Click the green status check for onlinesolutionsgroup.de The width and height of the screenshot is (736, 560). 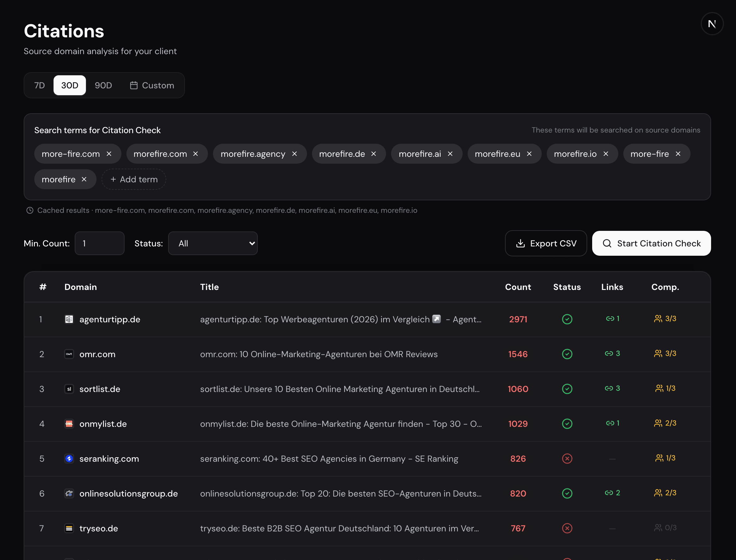point(567,493)
